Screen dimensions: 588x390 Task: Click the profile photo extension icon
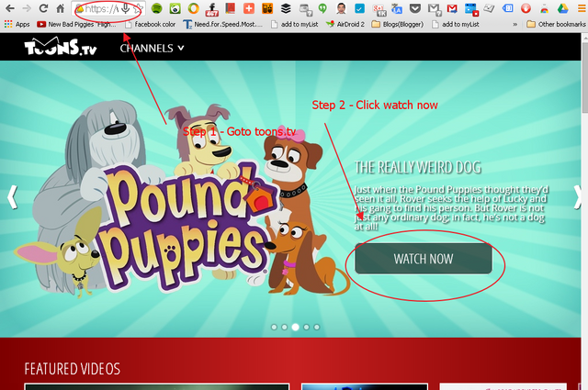point(341,8)
